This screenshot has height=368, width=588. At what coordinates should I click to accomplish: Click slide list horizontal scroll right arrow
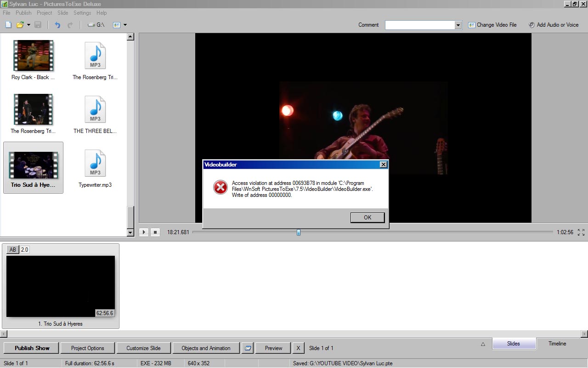(584, 334)
